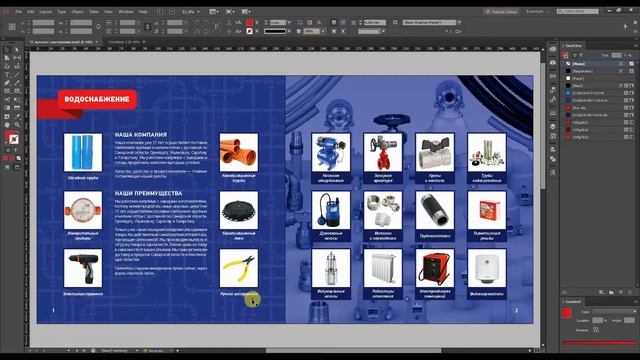
Task: Click the red gradient preview swatch
Action: click(566, 313)
